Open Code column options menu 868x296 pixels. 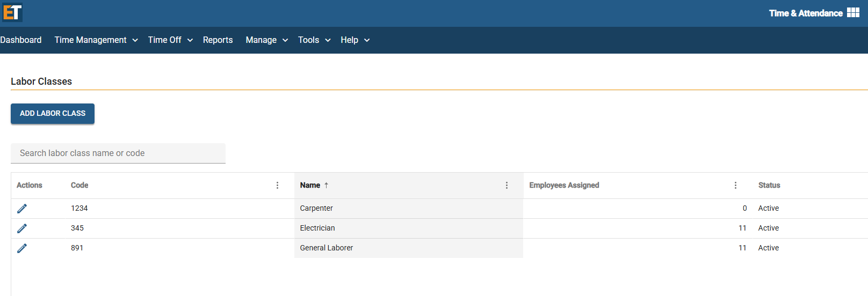[277, 185]
